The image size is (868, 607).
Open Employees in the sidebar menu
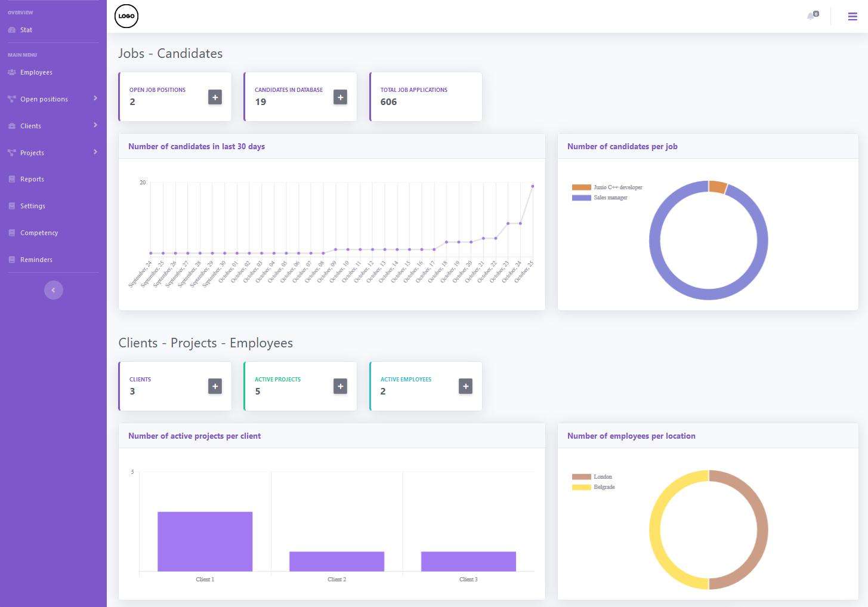point(36,72)
